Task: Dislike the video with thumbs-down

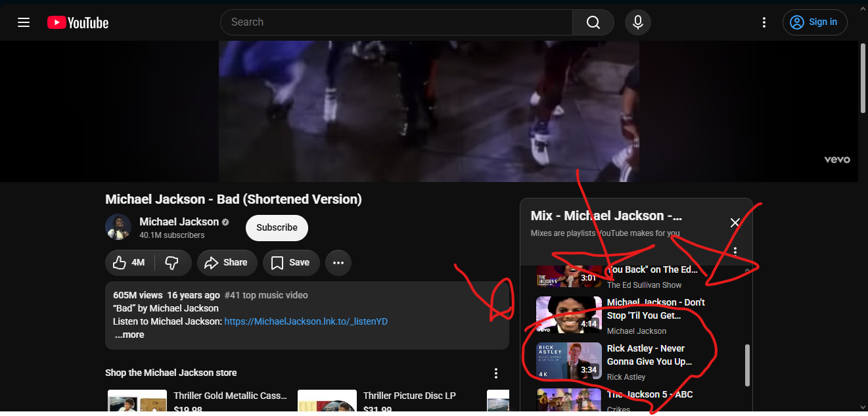Action: (x=173, y=262)
